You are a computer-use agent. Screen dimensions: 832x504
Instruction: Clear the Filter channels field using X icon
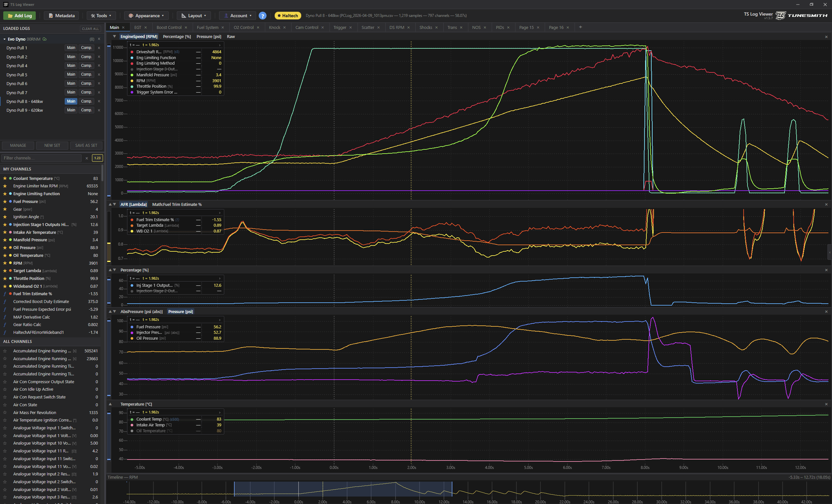point(87,158)
